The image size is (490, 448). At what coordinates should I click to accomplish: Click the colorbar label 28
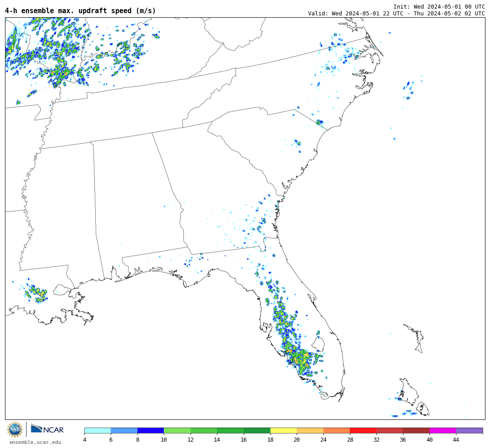click(x=350, y=440)
